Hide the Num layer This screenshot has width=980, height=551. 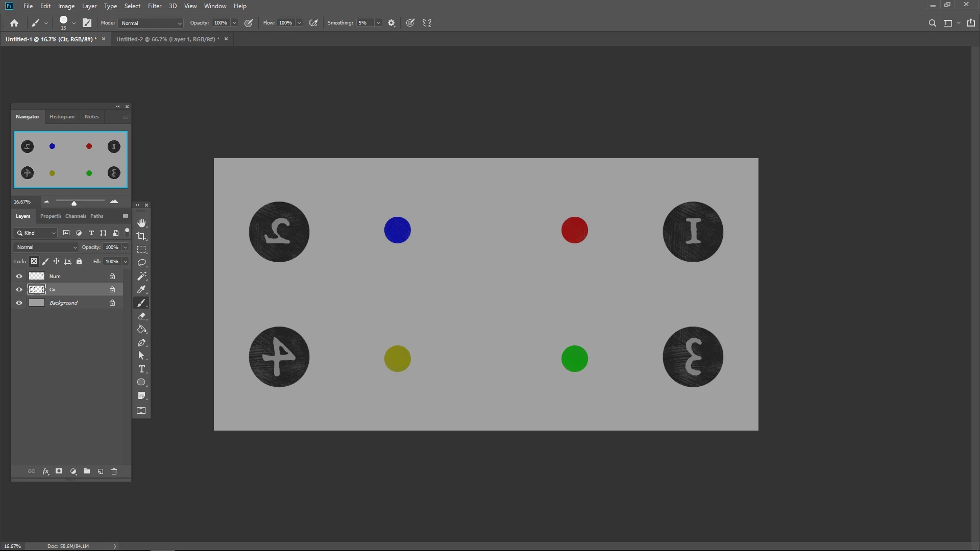click(19, 276)
